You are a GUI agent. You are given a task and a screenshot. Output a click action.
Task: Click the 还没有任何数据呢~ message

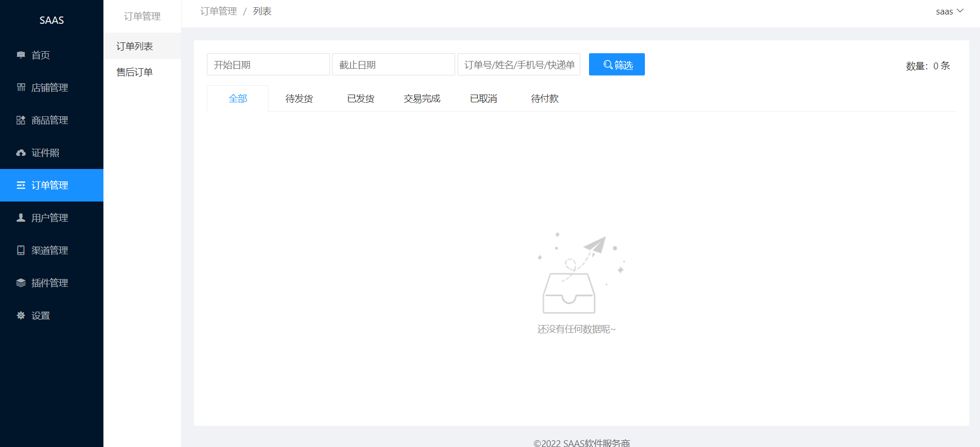click(x=576, y=329)
